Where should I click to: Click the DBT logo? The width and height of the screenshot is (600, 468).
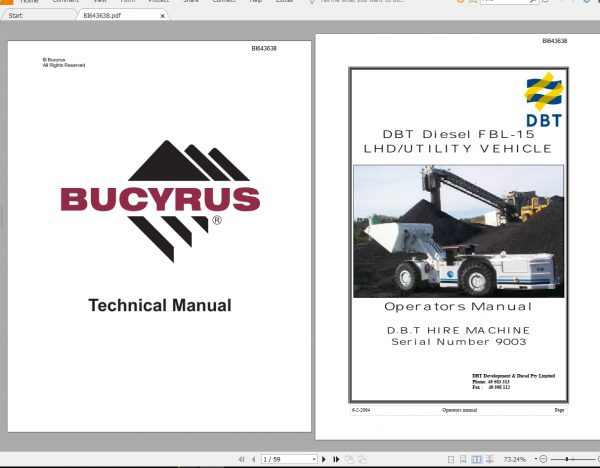544,99
